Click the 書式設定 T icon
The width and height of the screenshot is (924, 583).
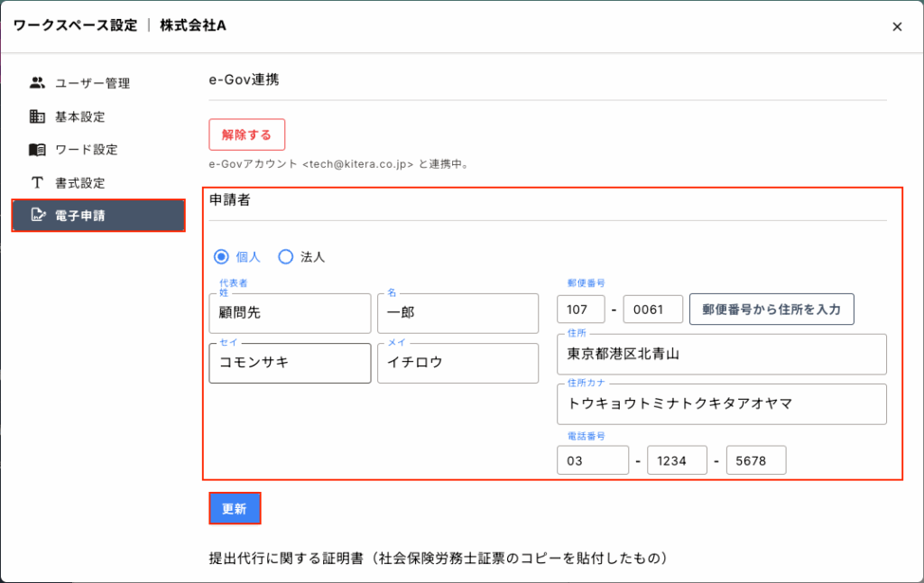pos(37,182)
